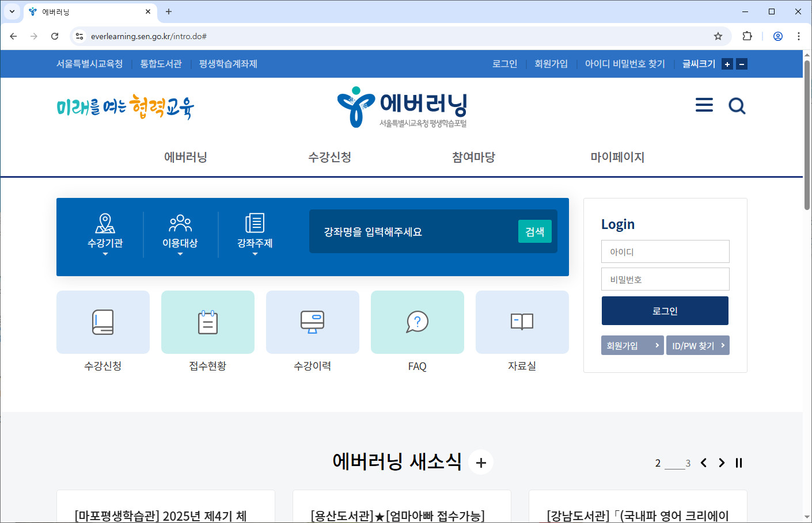The width and height of the screenshot is (812, 523).
Task: Show next news slide
Action: click(722, 463)
